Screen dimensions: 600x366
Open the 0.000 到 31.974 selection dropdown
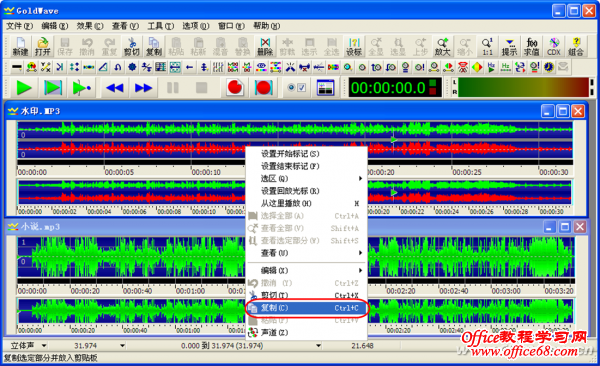(318, 345)
